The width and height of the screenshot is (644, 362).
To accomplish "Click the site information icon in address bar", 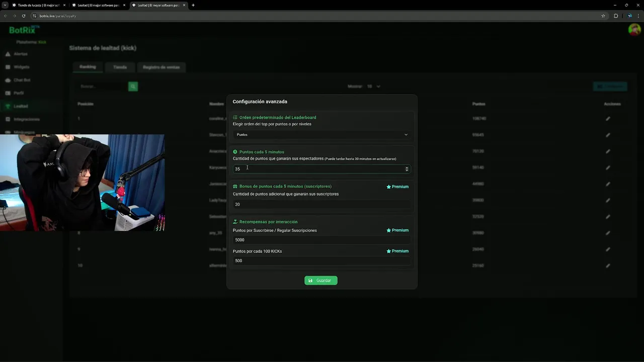I will pyautogui.click(x=34, y=16).
